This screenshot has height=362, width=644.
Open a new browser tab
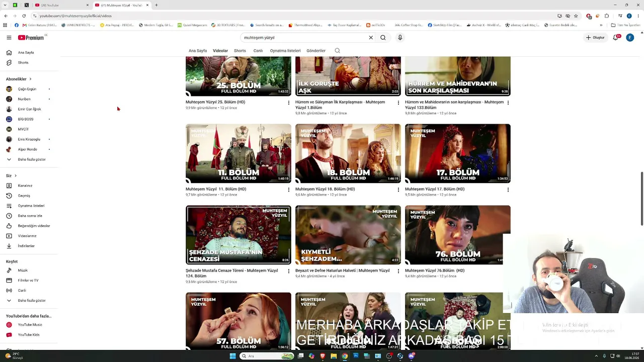pyautogui.click(x=156, y=5)
